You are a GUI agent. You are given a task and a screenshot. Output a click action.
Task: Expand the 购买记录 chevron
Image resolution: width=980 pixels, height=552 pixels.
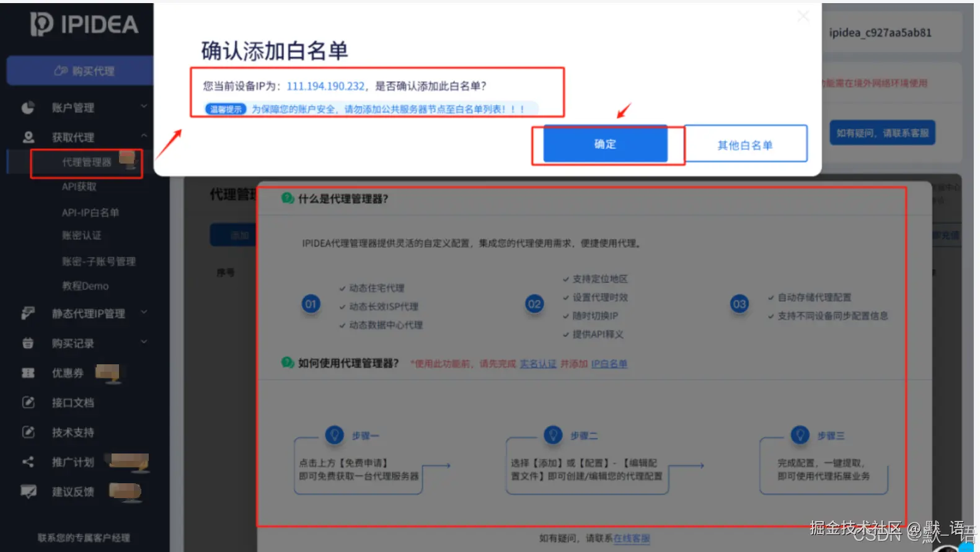coord(144,341)
